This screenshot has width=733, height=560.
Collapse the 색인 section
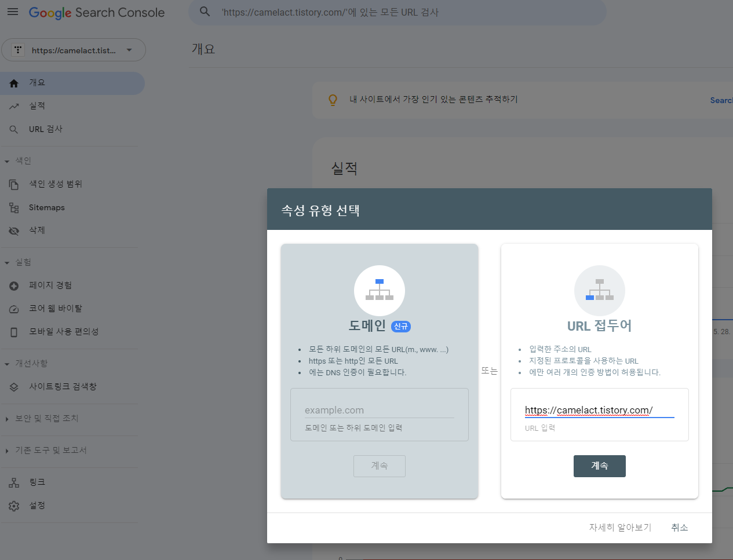[x=7, y=162]
